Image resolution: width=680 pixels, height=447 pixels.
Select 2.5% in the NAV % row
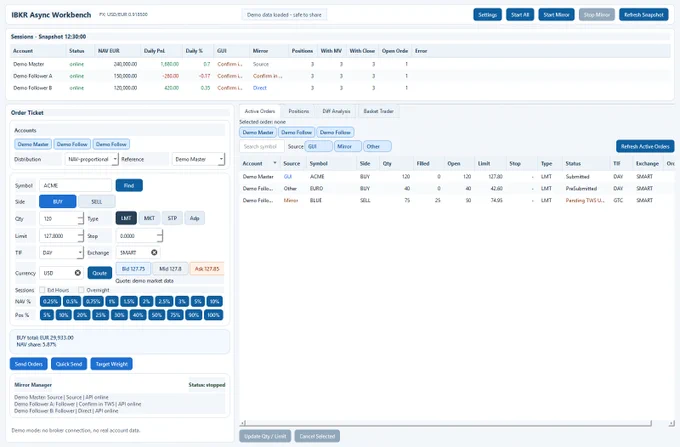click(x=164, y=301)
